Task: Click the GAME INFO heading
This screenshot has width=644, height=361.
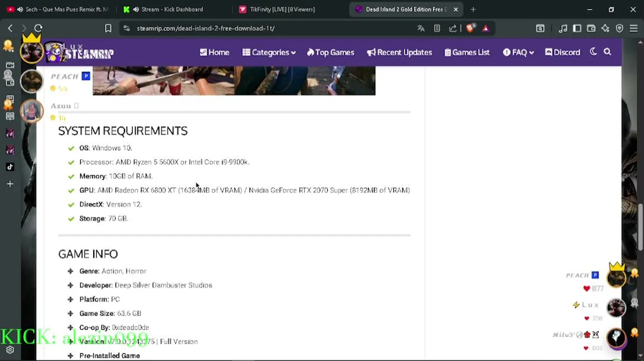Action: 88,254
